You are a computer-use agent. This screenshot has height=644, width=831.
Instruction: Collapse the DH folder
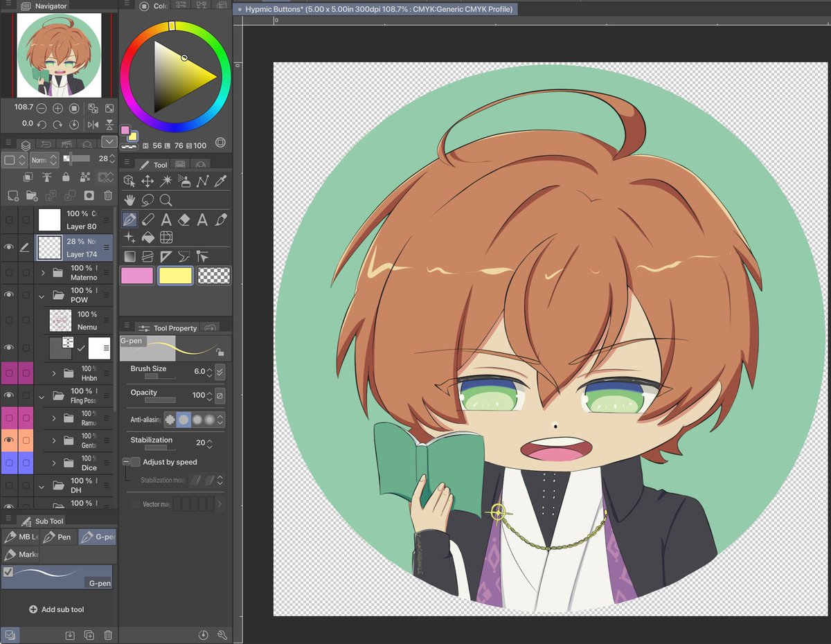42,485
